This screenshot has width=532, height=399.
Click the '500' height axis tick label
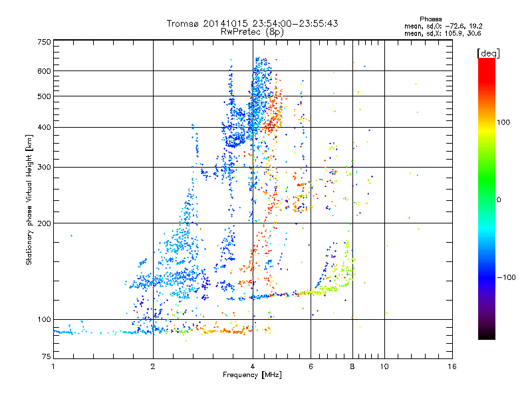[44, 96]
